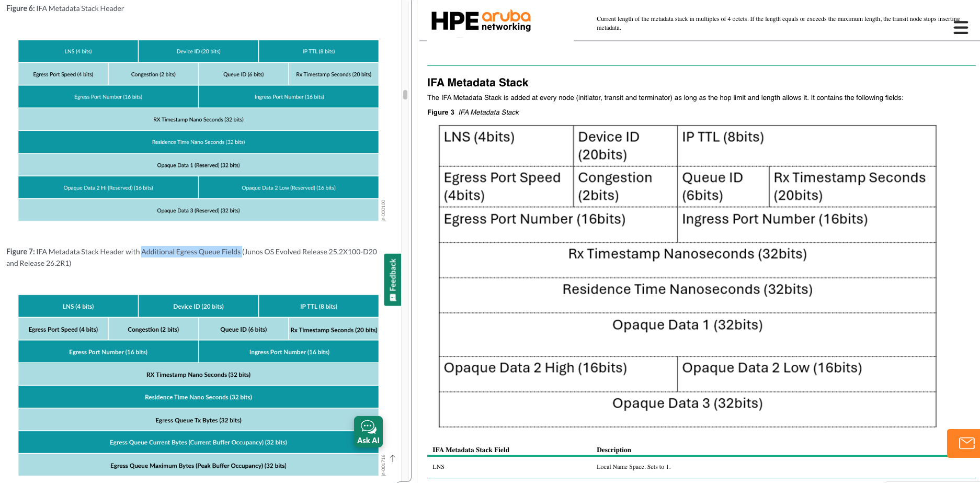Click the Opaque Data 2 High cell
Screen dimensions: 980x483
(558, 374)
